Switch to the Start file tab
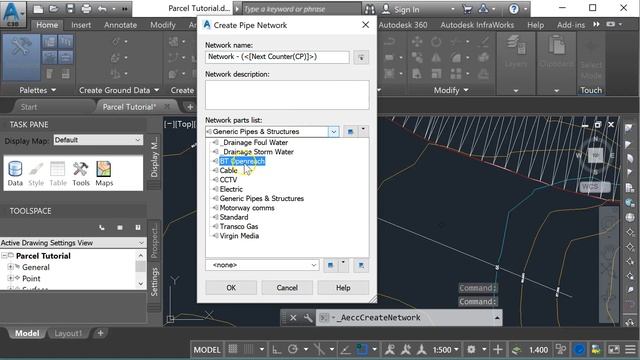 click(x=29, y=107)
